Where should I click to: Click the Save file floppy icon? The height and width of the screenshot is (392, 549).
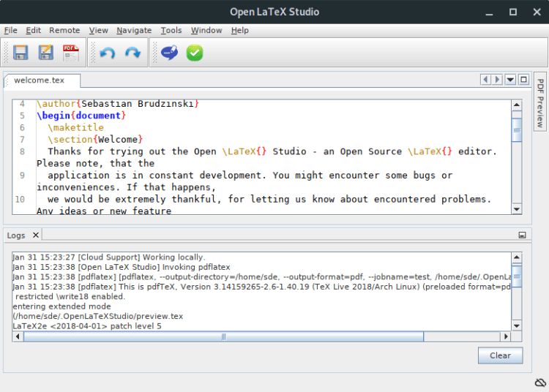click(x=20, y=53)
